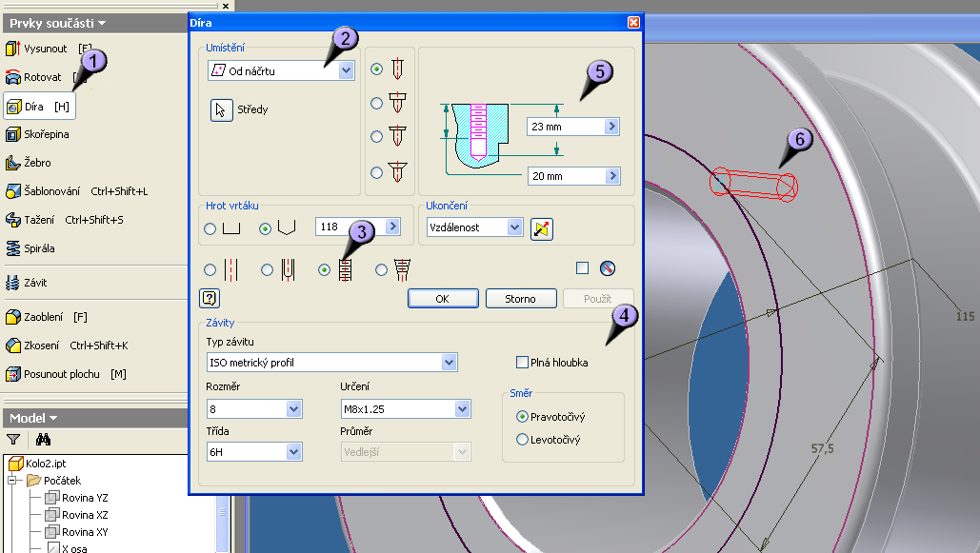Choose the Spirála coil tool
980x553 pixels.
coord(38,248)
